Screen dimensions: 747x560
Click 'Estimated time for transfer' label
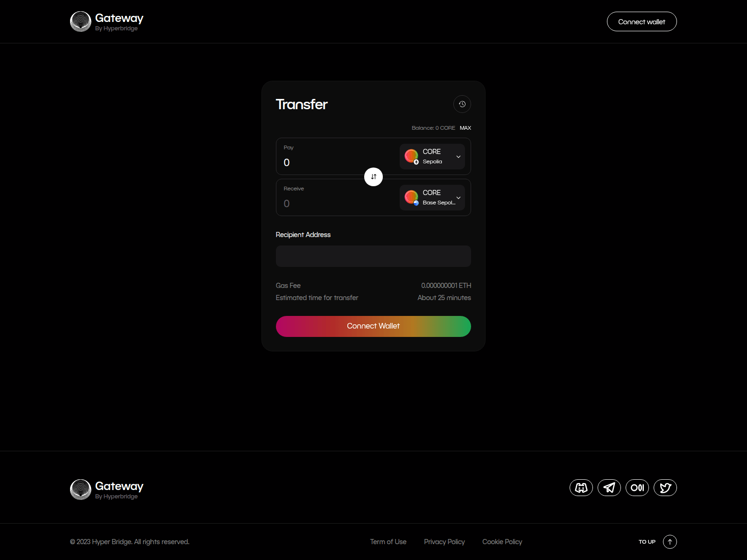pos(317,298)
